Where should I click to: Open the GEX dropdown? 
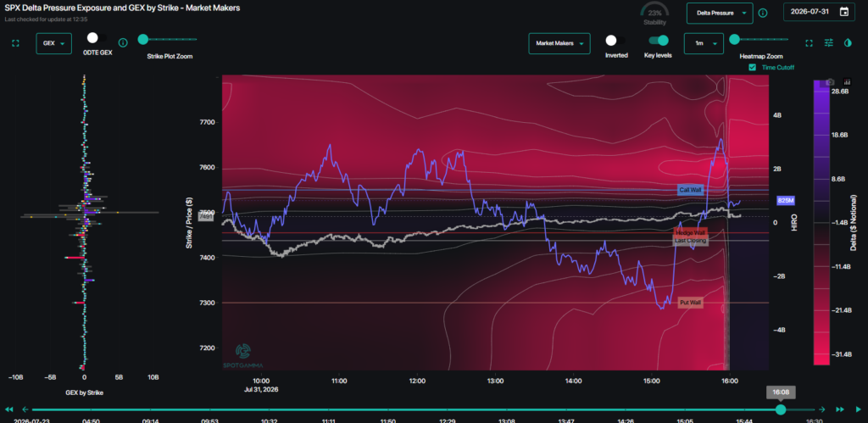pyautogui.click(x=53, y=43)
